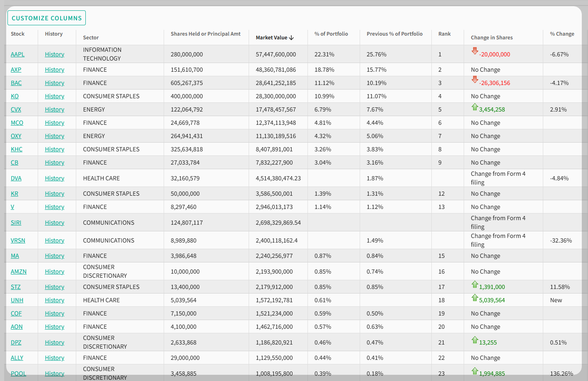The image size is (588, 381).
Task: Open the CB stock link
Action: pyautogui.click(x=15, y=163)
